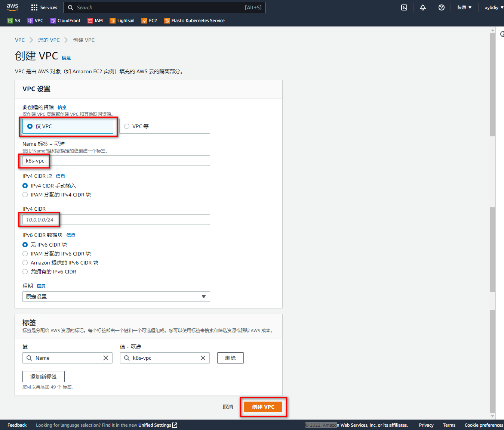This screenshot has height=430, width=504.
Task: Open info side panel icon at right edge
Action: (x=502, y=34)
